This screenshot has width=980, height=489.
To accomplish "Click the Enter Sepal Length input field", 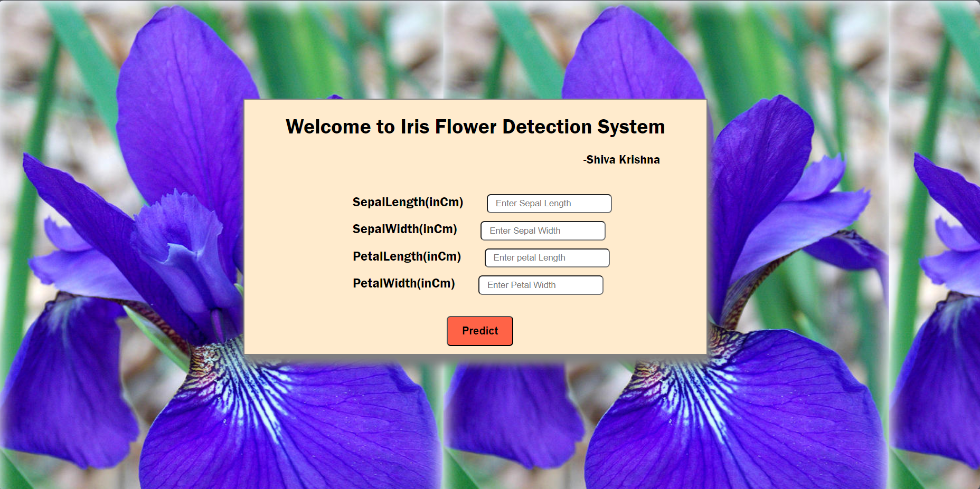I will [549, 204].
